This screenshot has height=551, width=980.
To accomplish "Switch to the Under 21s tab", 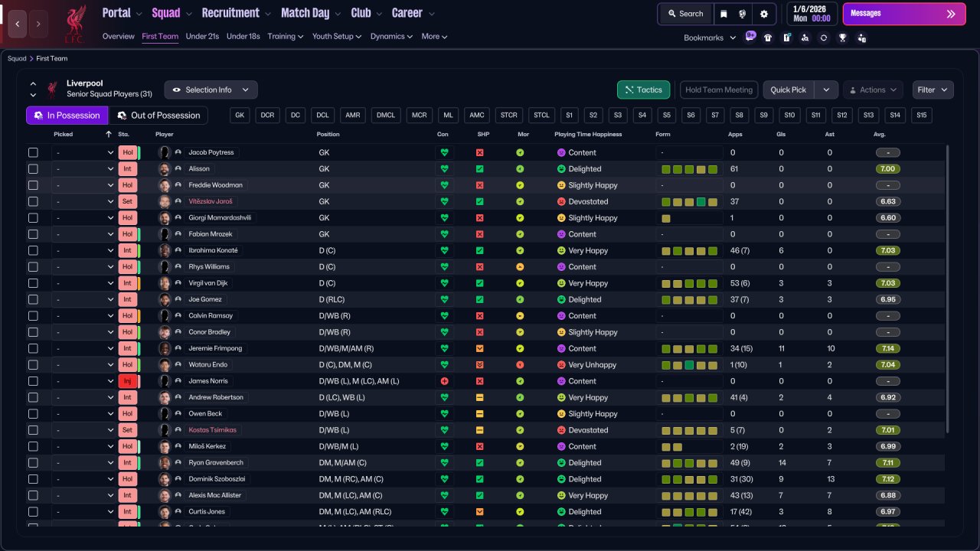I will 202,36.
